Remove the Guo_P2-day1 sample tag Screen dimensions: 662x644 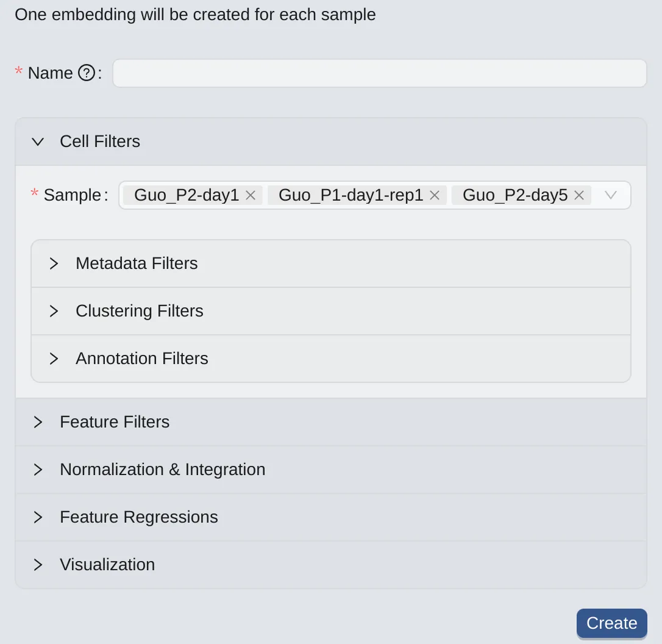[x=250, y=195]
